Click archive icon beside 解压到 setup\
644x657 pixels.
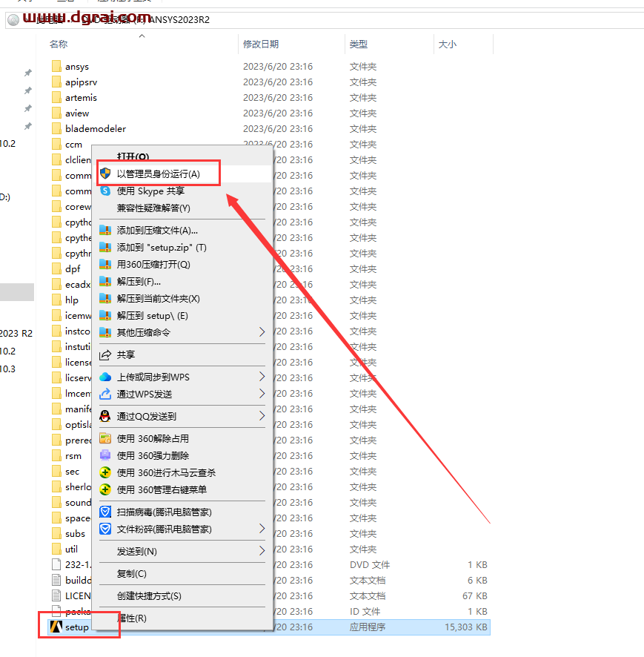point(105,315)
